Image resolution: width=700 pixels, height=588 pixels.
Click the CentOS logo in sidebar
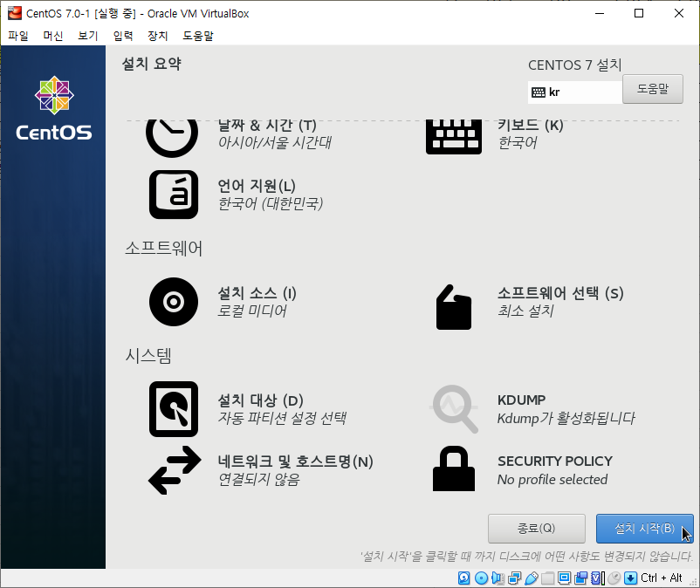coord(54,108)
